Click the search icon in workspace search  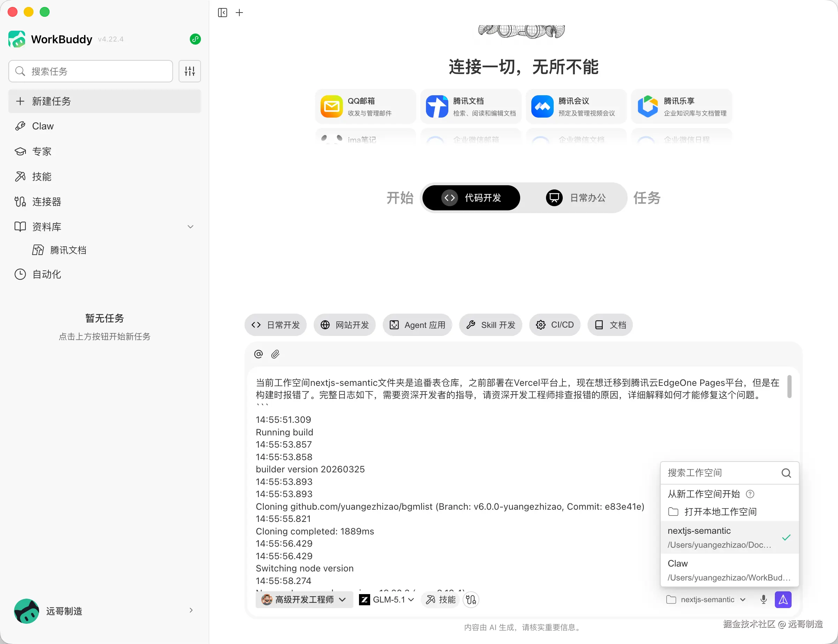pos(786,473)
